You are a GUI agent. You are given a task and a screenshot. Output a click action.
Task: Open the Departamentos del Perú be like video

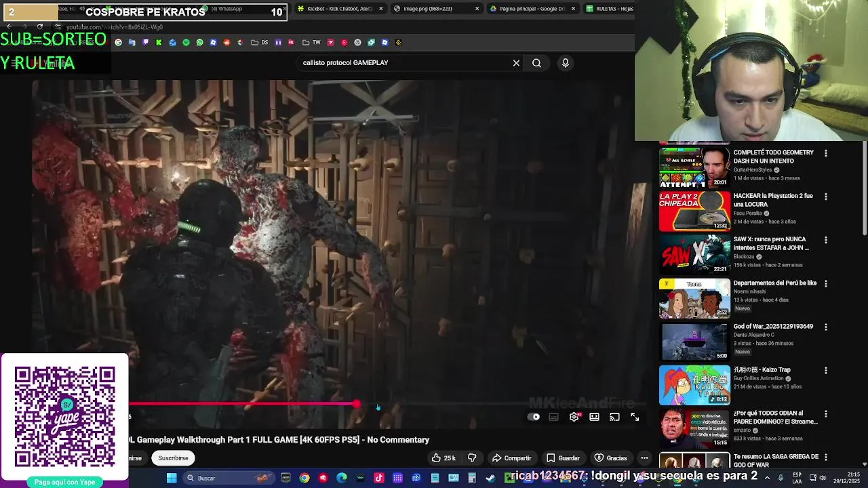774,283
